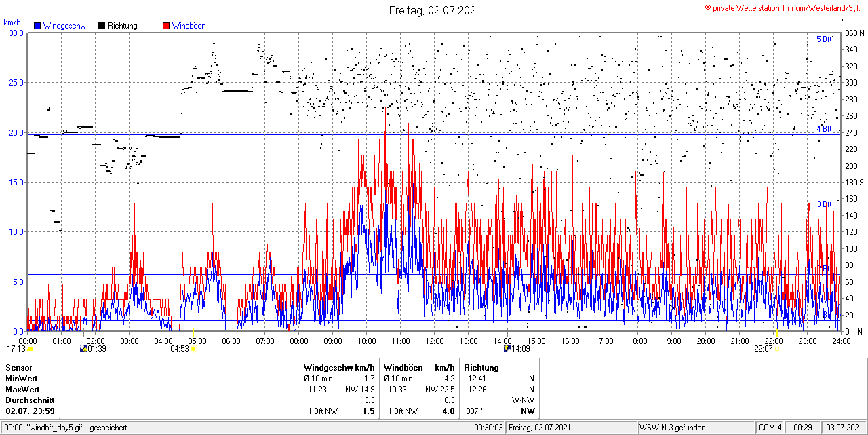The image size is (868, 435).
Task: Click the 307 ° current direction value
Action: (x=474, y=411)
